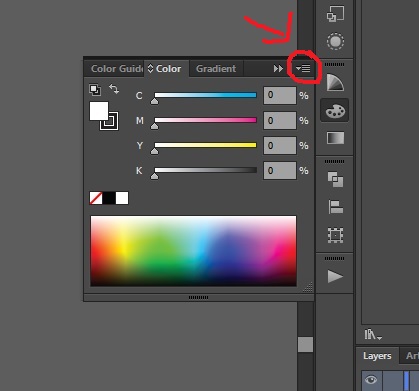
Task: Click the M channel label
Action: pos(140,120)
